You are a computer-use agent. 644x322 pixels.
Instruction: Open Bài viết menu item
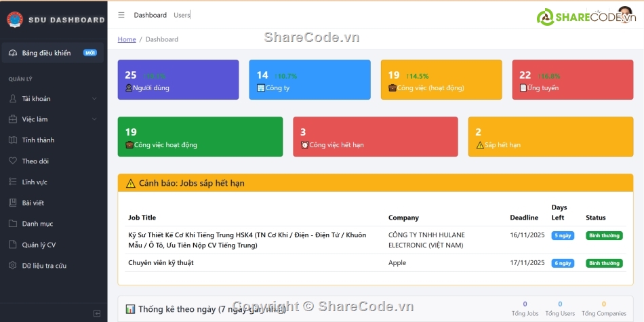(53, 203)
